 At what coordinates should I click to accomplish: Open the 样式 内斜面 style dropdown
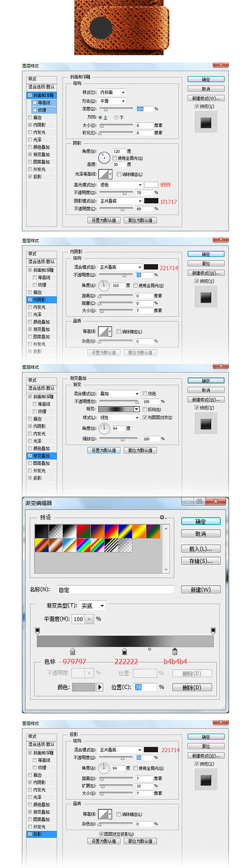pos(112,92)
